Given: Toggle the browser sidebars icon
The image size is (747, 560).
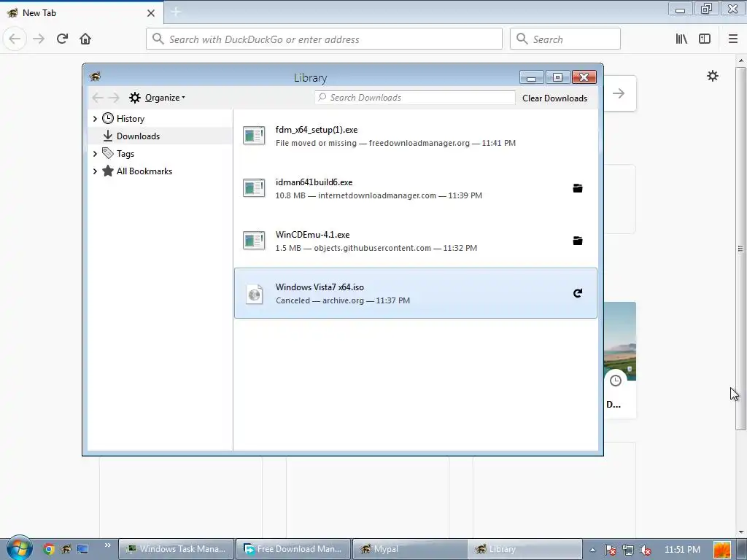Looking at the screenshot, I should pos(705,39).
